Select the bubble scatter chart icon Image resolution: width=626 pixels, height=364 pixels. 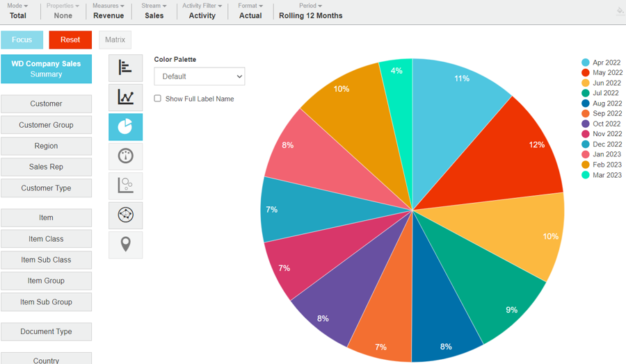[125, 185]
